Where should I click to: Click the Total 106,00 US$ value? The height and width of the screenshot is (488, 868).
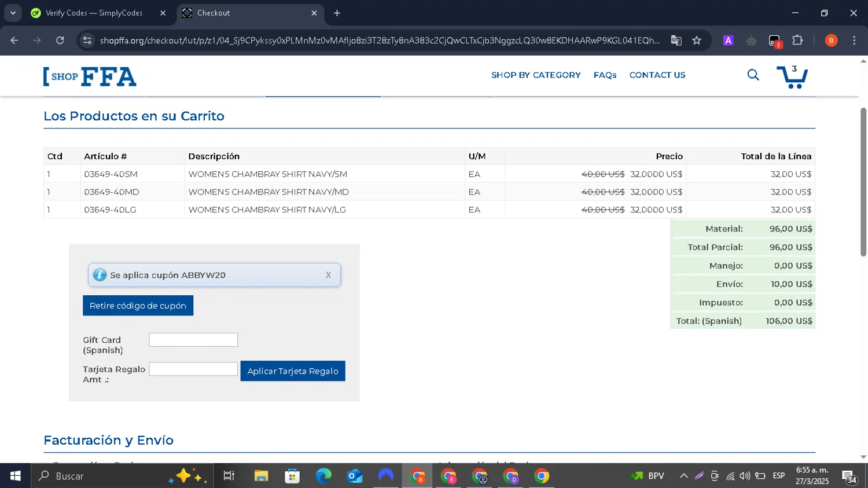789,321
